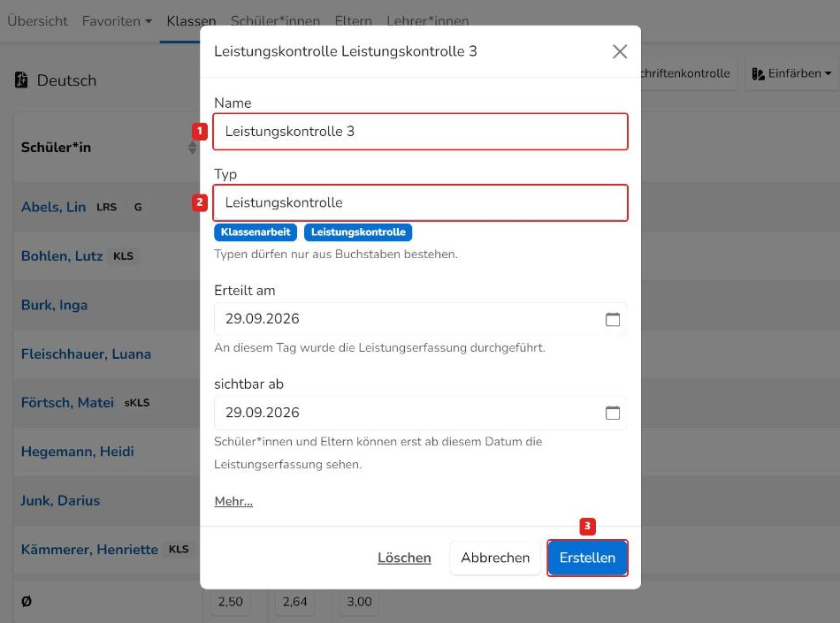840x623 pixels.
Task: Open calendar picker for sichtbar ab
Action: [x=613, y=413]
